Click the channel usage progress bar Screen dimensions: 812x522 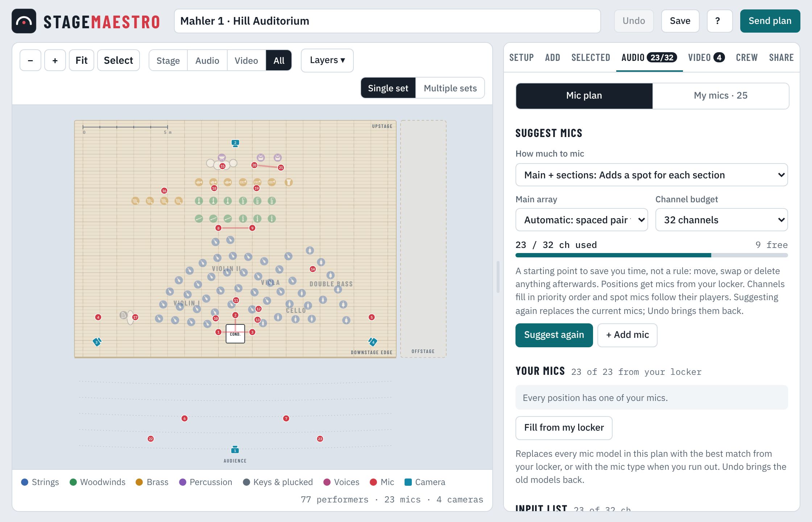coord(652,255)
